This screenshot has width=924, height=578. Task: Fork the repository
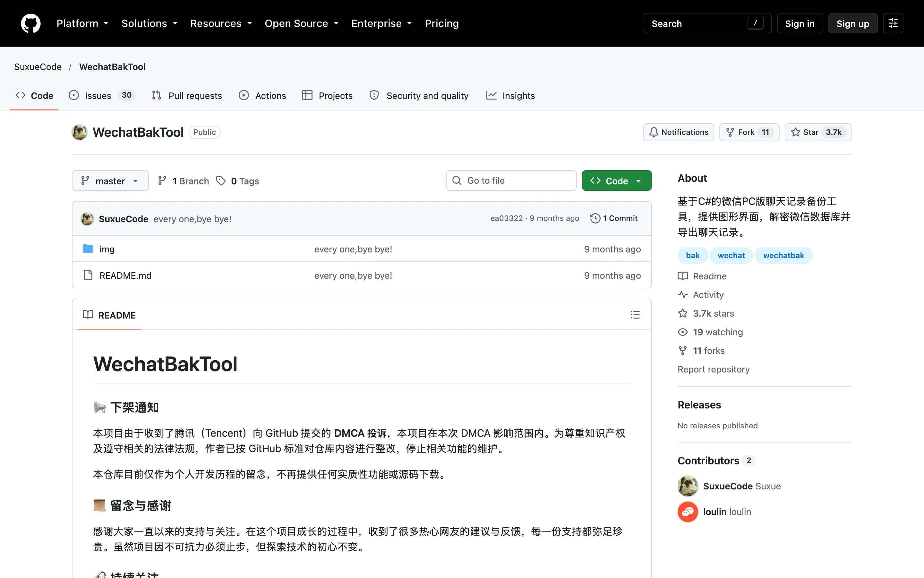(x=749, y=132)
